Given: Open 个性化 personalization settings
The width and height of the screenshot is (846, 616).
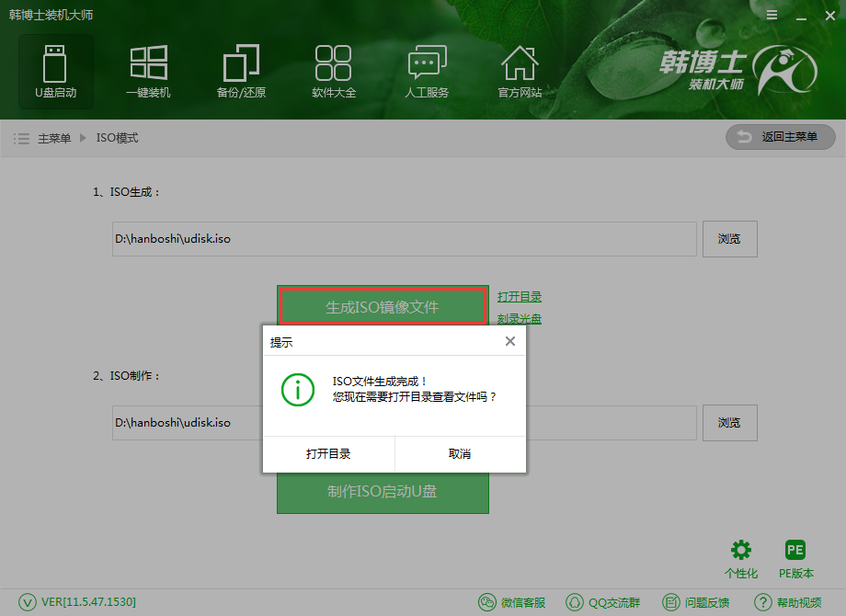Looking at the screenshot, I should 741,558.
